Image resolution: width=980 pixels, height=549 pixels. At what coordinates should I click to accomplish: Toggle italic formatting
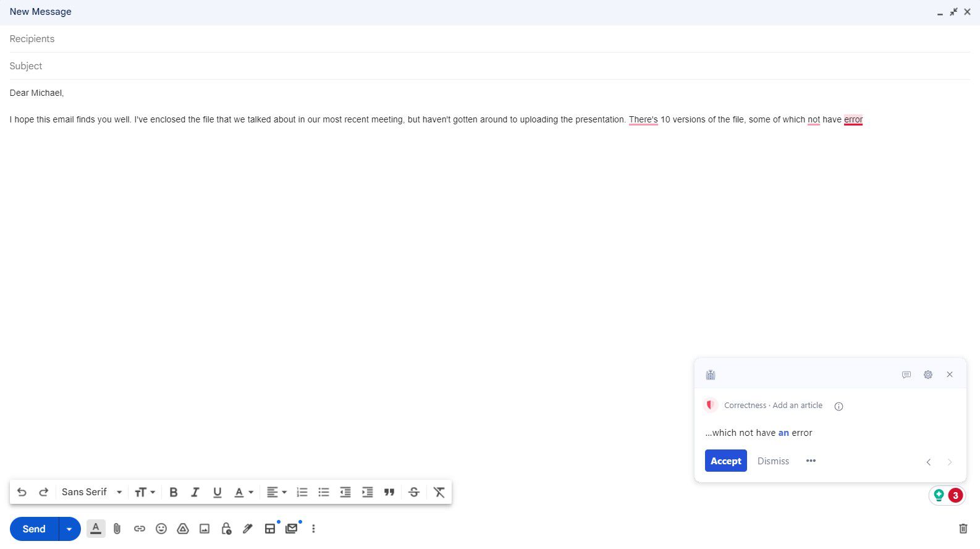195,492
